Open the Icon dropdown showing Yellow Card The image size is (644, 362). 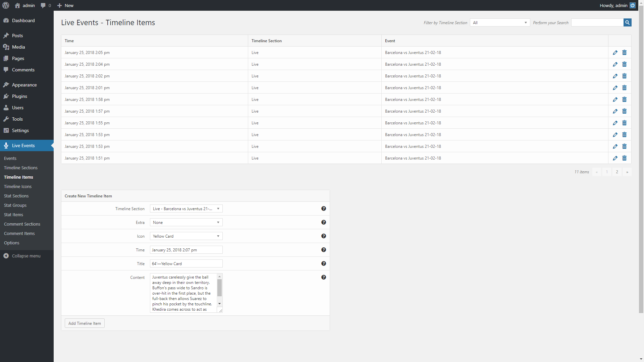(x=186, y=236)
